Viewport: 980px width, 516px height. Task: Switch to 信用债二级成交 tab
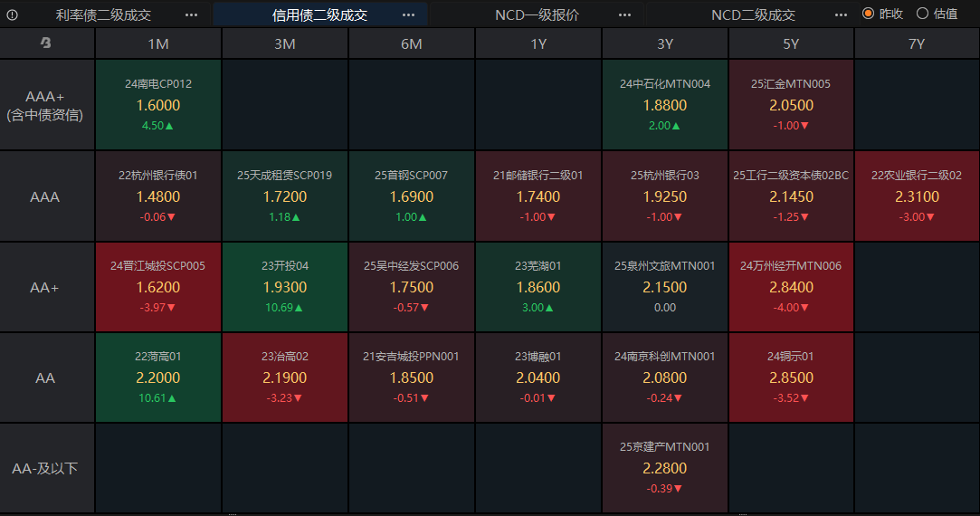[x=320, y=14]
